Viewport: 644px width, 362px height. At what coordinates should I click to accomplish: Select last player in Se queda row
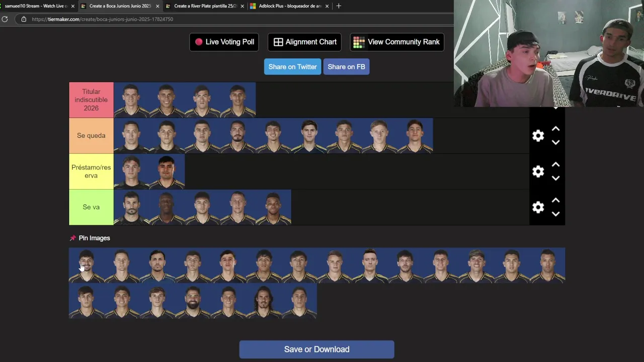415,136
